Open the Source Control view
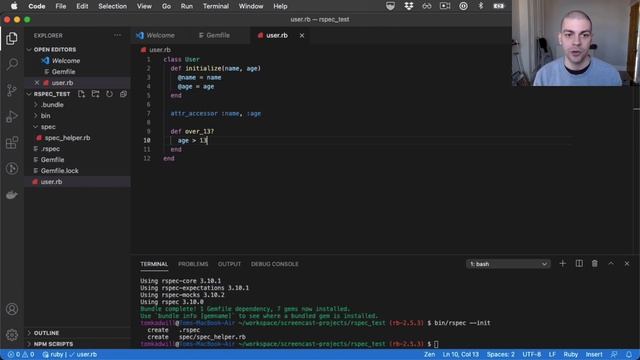Viewport: 640px width, 360px height. (12, 90)
